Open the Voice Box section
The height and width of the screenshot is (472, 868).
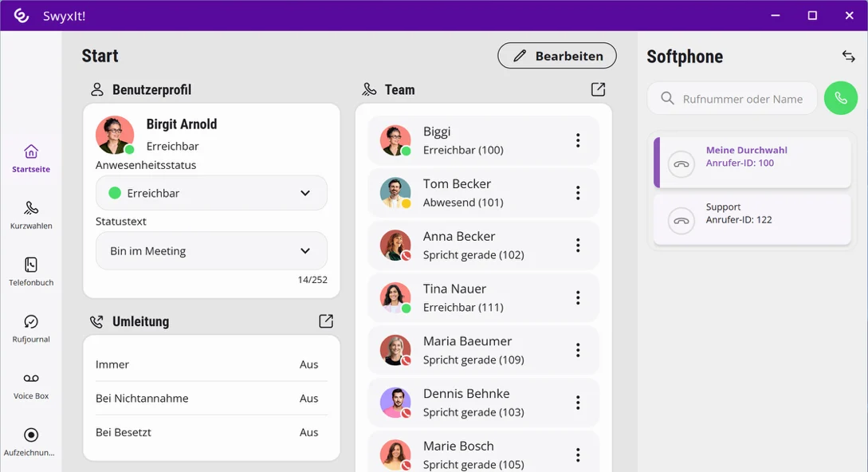point(31,386)
